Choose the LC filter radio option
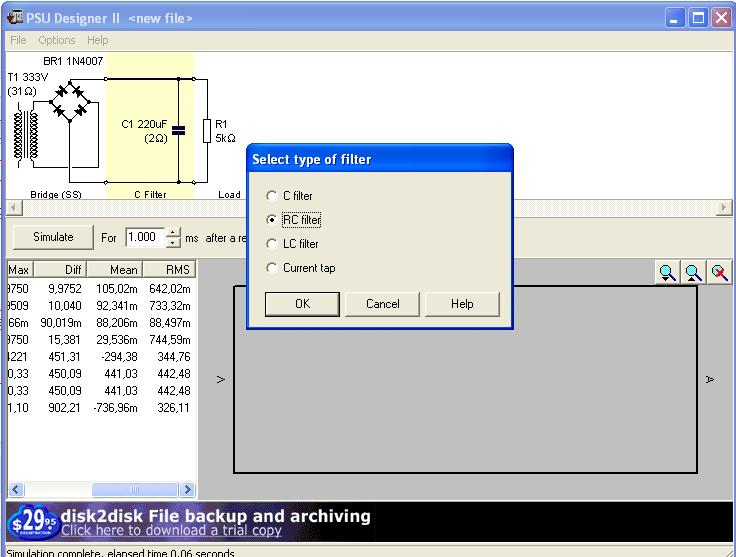The image size is (736, 557). pyautogui.click(x=272, y=244)
